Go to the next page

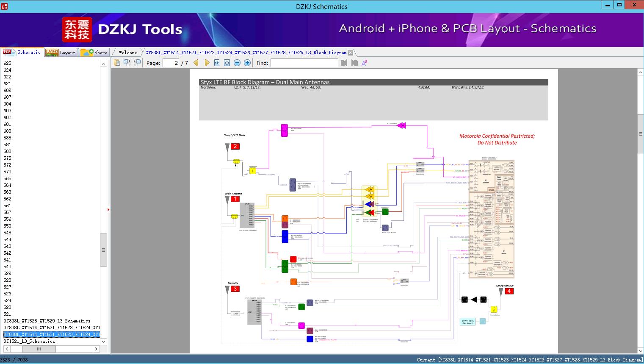[207, 63]
